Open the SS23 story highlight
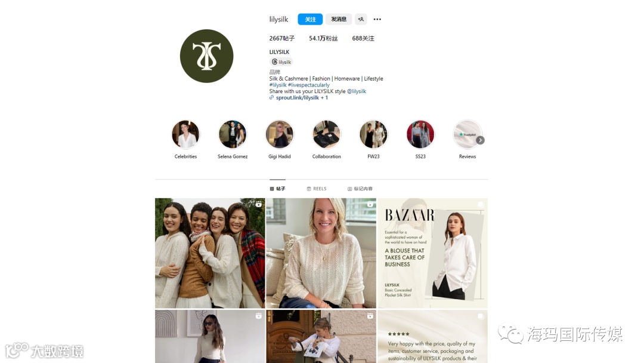 click(420, 134)
